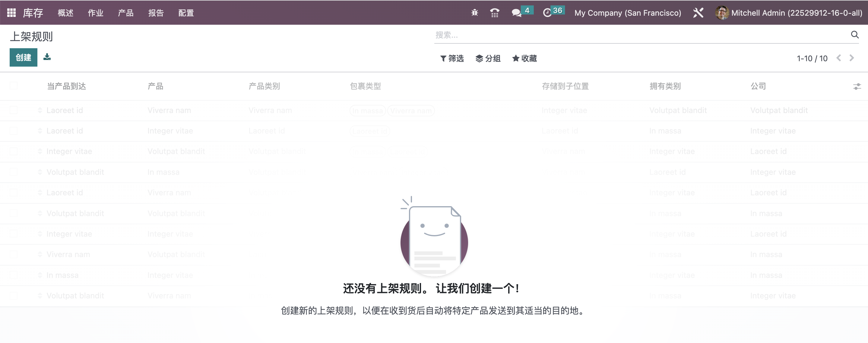This screenshot has height=343, width=868.
Task: Open the apps grid home menu
Action: [x=11, y=13]
